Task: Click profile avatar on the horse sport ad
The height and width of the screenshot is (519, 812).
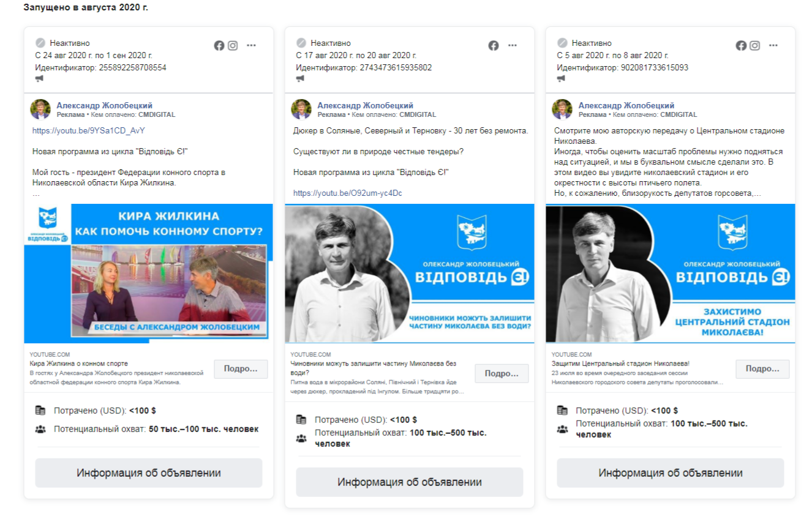Action: click(40, 109)
